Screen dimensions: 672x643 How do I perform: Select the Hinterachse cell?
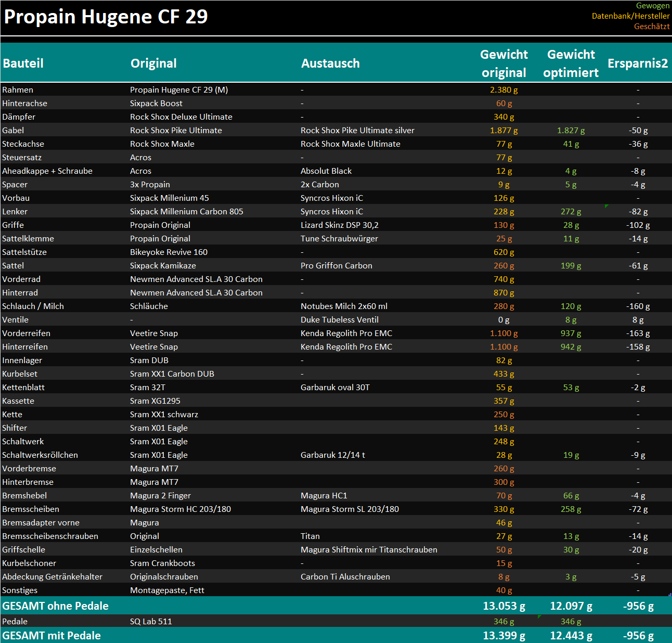point(24,104)
